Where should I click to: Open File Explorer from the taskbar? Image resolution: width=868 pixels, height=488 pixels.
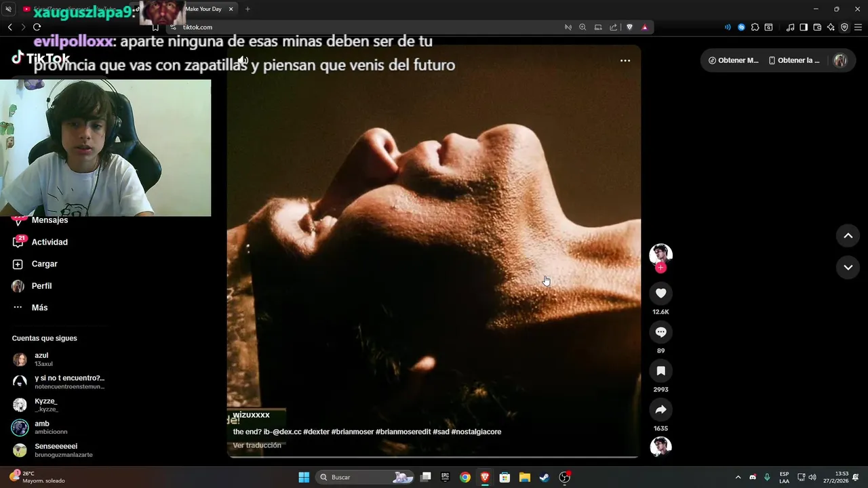coord(525,477)
